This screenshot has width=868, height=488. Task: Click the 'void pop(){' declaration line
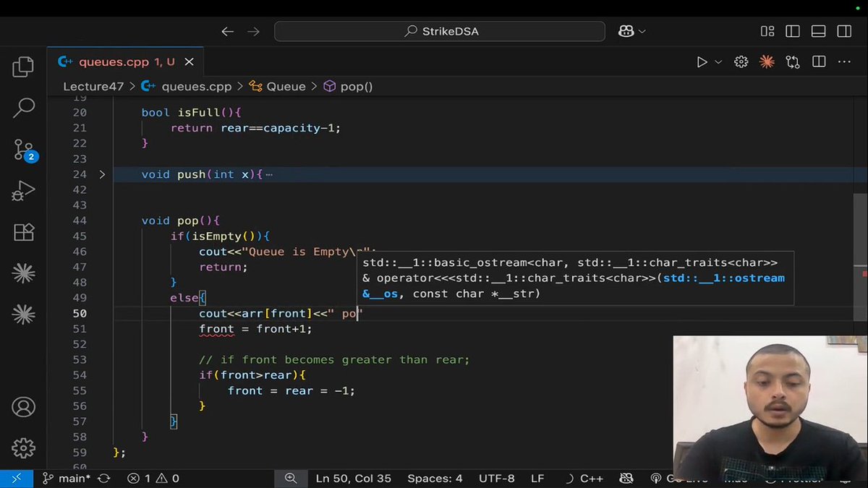(180, 221)
